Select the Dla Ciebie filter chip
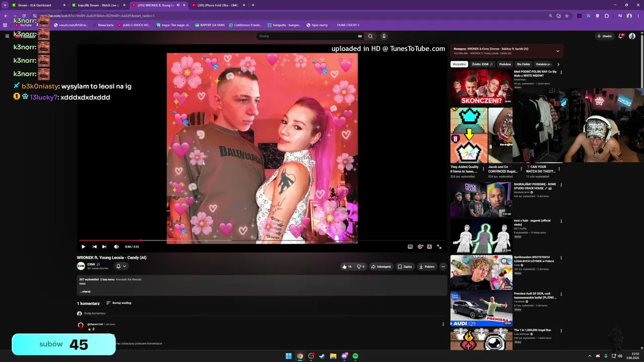 click(x=523, y=64)
